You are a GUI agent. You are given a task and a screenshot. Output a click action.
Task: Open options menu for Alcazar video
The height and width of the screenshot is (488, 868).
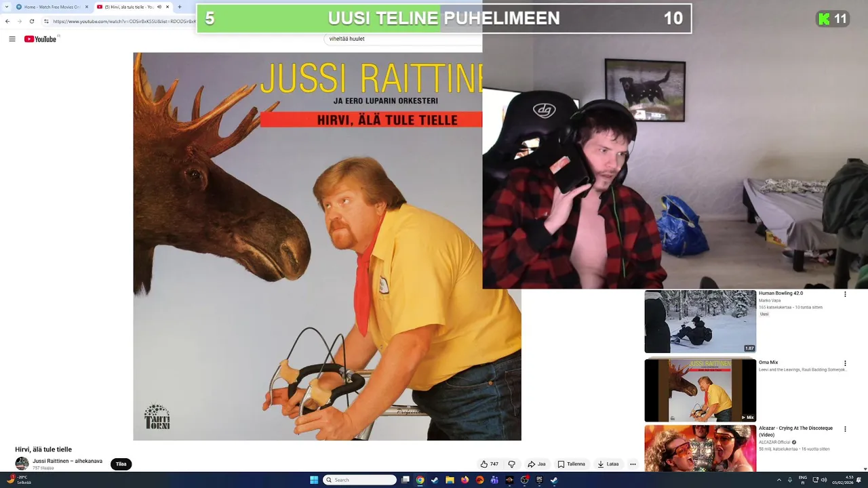tap(845, 429)
